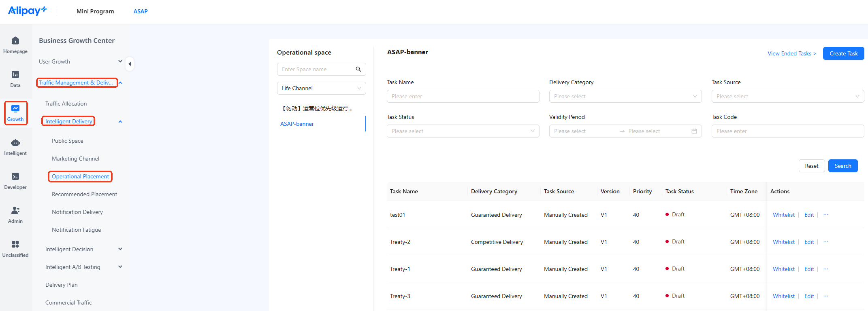Open the View Ended Tasks link

(x=792, y=53)
